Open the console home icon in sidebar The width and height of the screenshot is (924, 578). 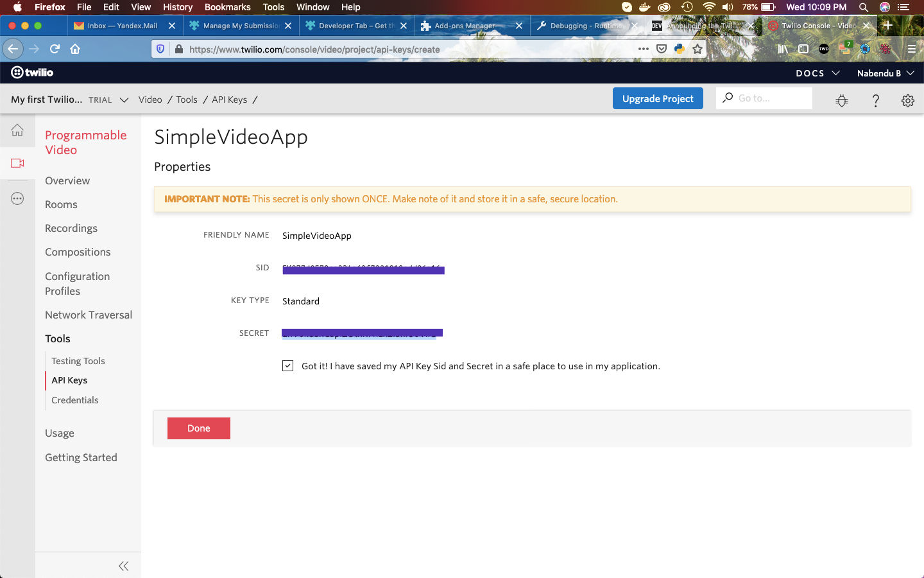[17, 130]
